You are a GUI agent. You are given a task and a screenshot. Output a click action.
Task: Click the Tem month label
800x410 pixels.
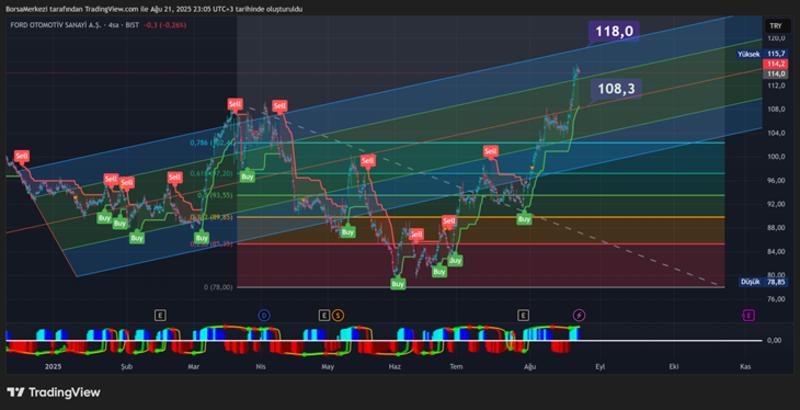point(457,366)
